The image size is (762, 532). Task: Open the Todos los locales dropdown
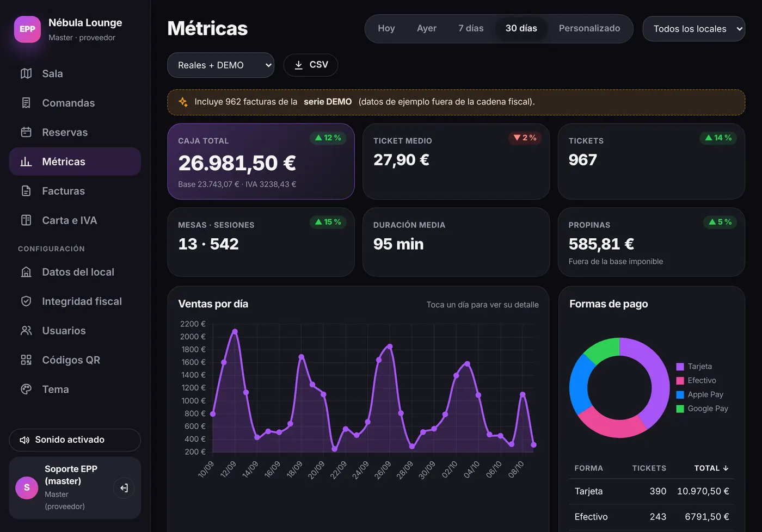coord(694,29)
